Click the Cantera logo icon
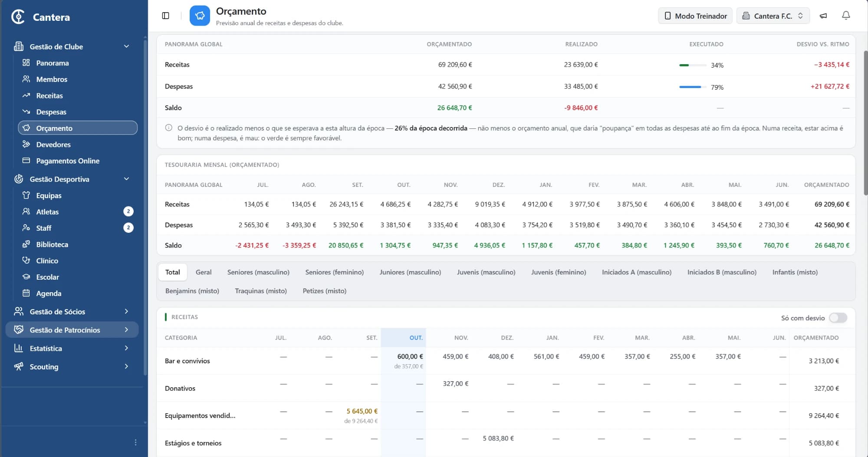The width and height of the screenshot is (868, 457). [x=18, y=17]
